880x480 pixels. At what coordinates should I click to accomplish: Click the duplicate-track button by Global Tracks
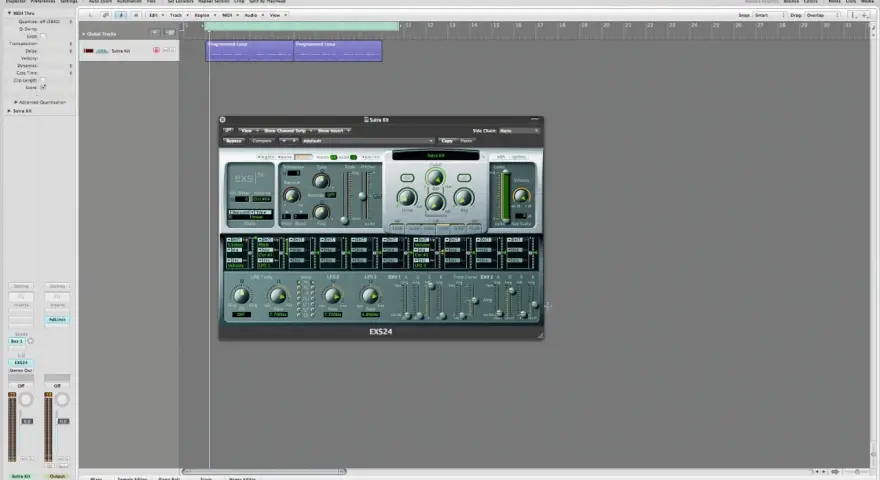point(170,33)
